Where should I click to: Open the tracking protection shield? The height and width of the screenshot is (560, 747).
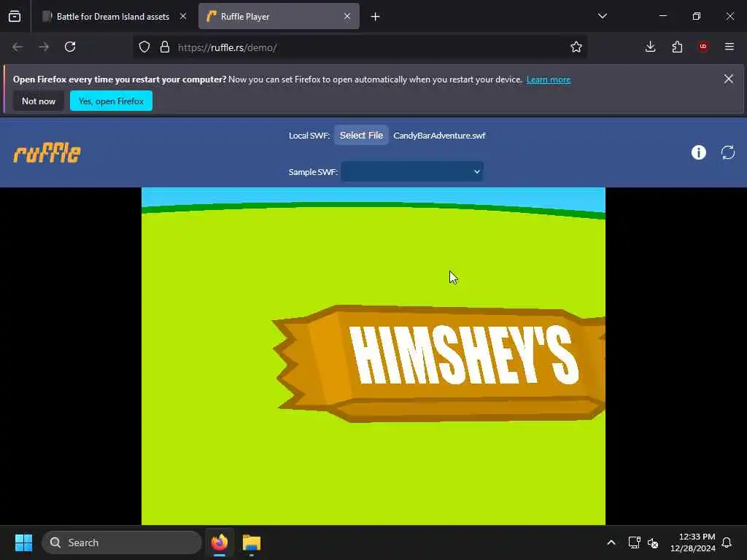(144, 47)
